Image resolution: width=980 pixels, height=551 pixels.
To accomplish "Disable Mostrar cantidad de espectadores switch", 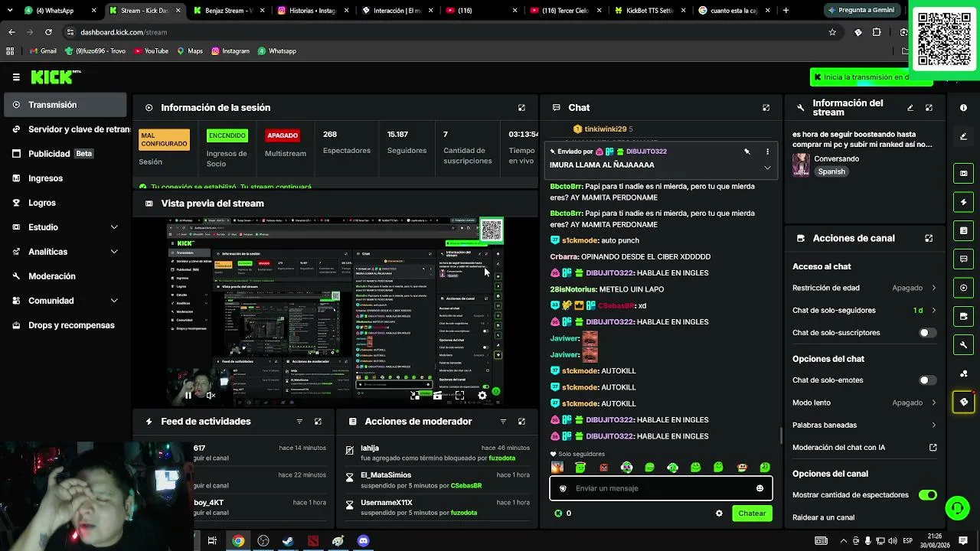I will click(927, 495).
